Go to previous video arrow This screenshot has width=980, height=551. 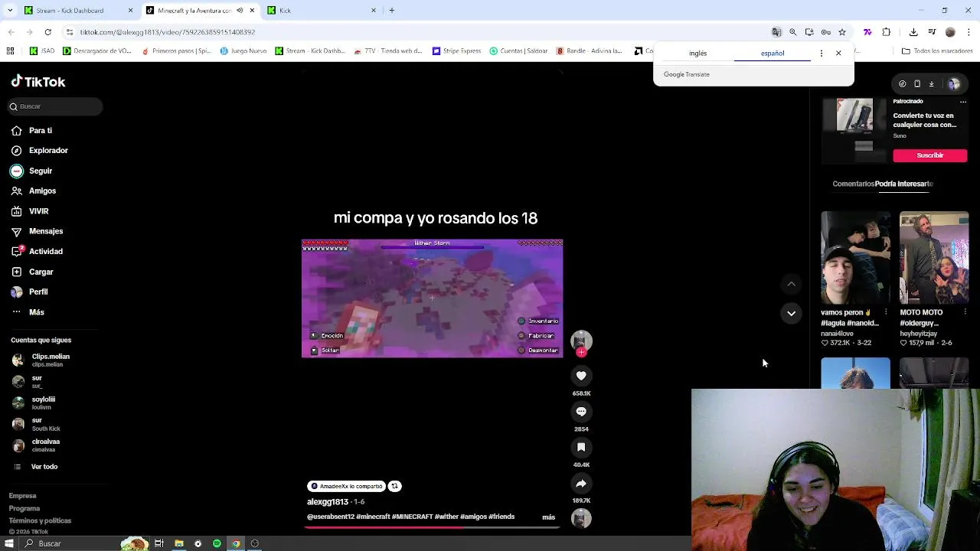click(791, 284)
